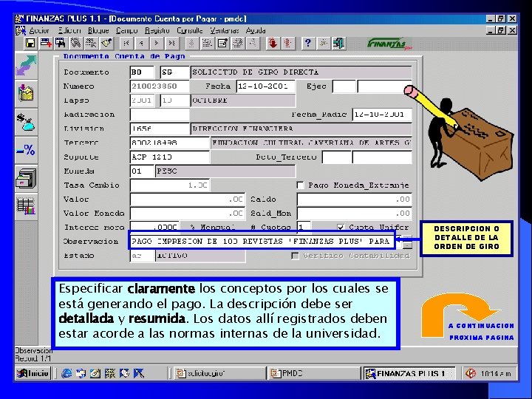This screenshot has height=399, width=532.
Task: Click the # Cuotas field
Action: pyautogui.click(x=304, y=227)
